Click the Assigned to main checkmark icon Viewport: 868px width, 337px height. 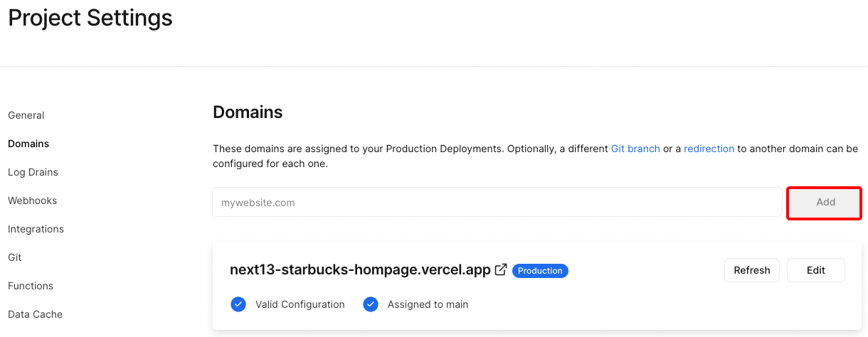(370, 304)
